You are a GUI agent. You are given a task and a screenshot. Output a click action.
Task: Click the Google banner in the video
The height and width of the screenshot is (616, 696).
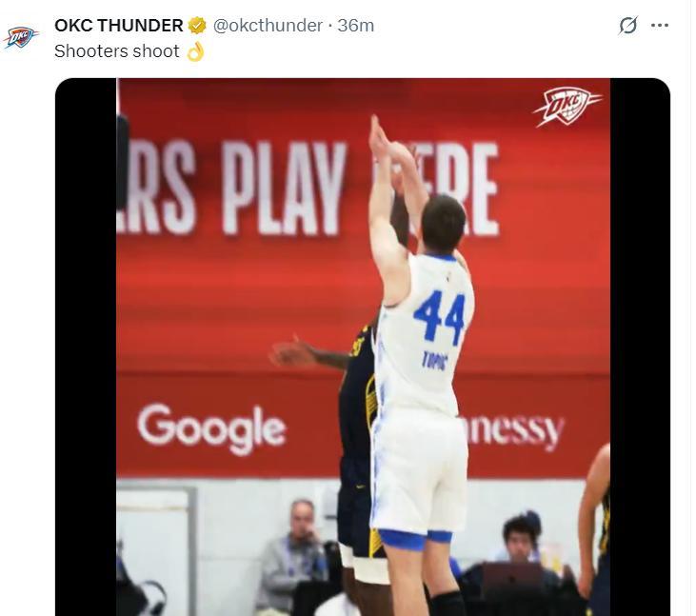tap(211, 427)
